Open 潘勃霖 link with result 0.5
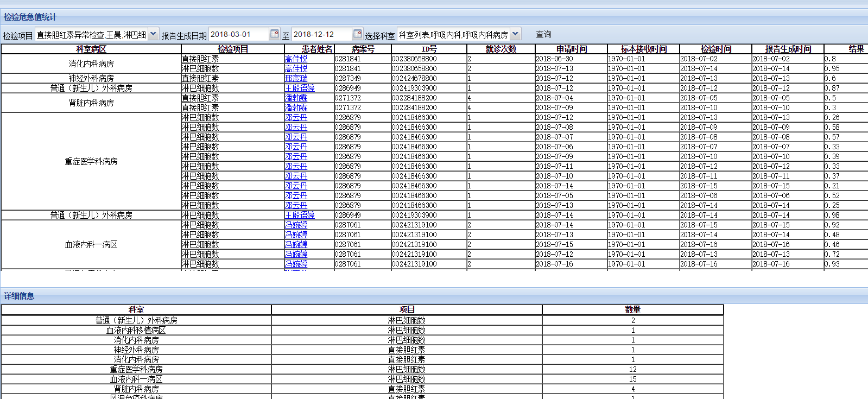The width and height of the screenshot is (868, 399). tap(296, 98)
